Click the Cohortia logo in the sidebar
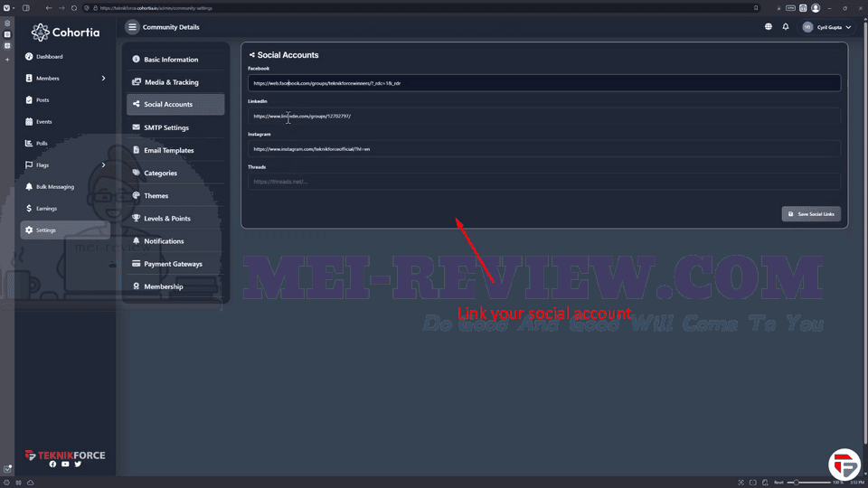The width and height of the screenshot is (868, 488). pyautogui.click(x=65, y=33)
